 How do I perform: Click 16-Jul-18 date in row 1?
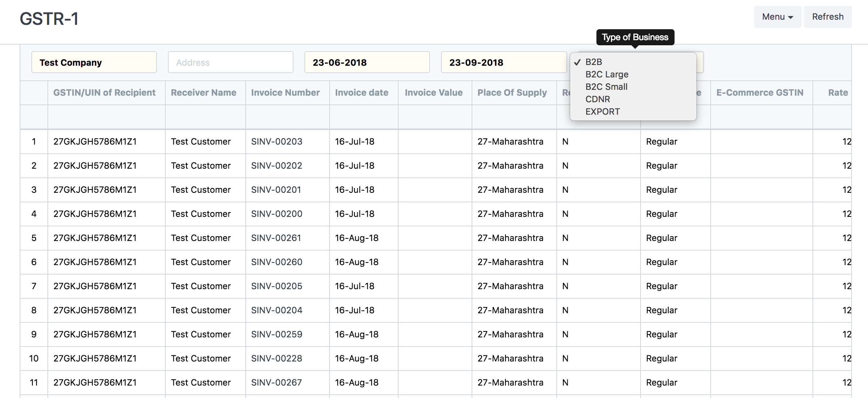pos(354,142)
